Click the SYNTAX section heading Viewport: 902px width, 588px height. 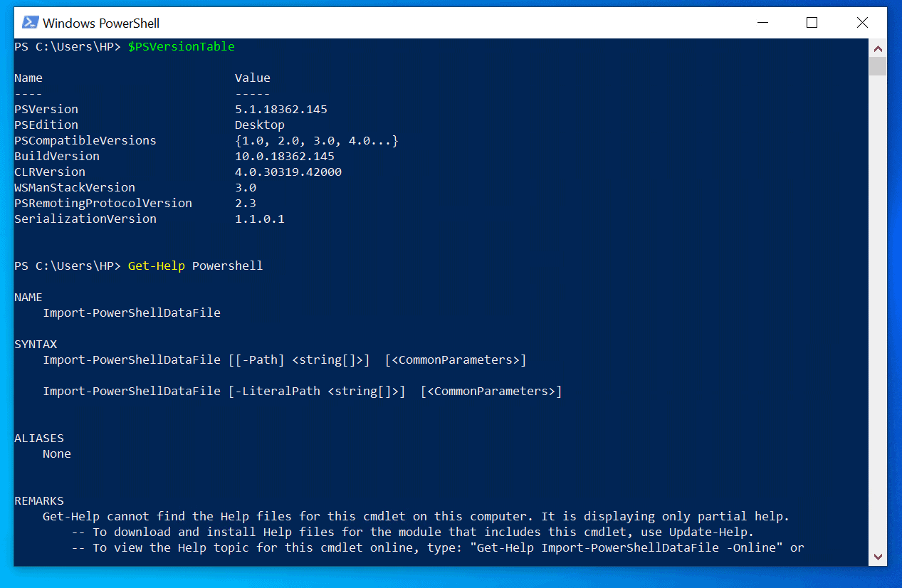click(x=36, y=345)
